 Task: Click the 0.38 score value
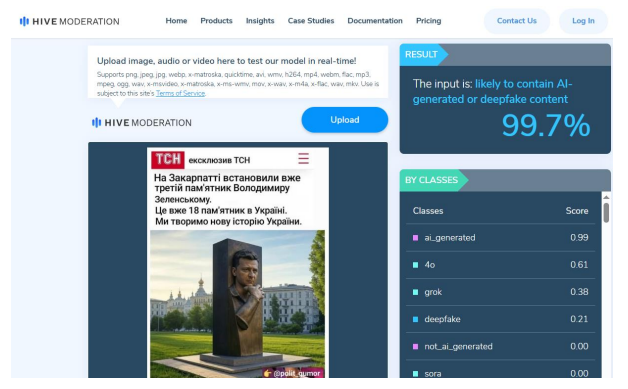tap(579, 292)
